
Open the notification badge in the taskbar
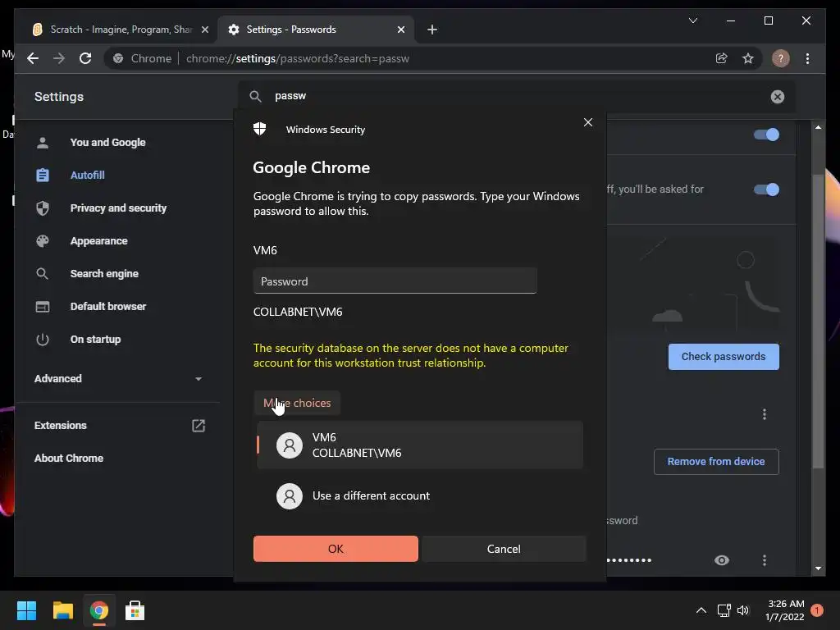point(816,609)
